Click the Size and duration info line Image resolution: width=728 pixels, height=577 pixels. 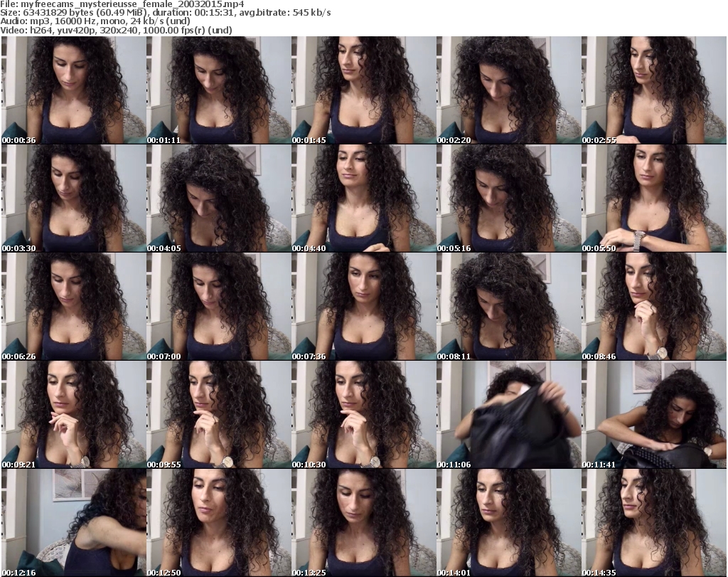165,13
